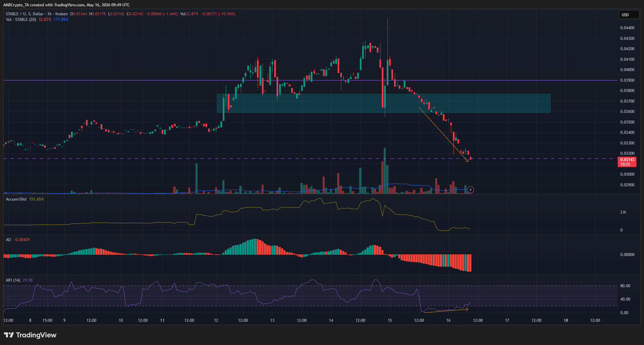This screenshot has height=345, width=644.
Task: Click the 0.04100 price axis label
Action: [627, 59]
